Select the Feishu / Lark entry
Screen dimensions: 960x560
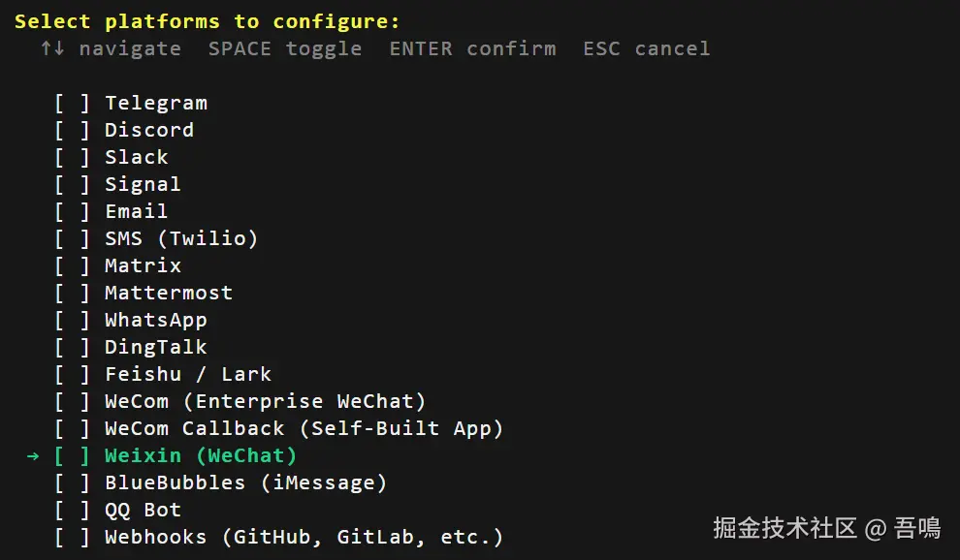[187, 374]
